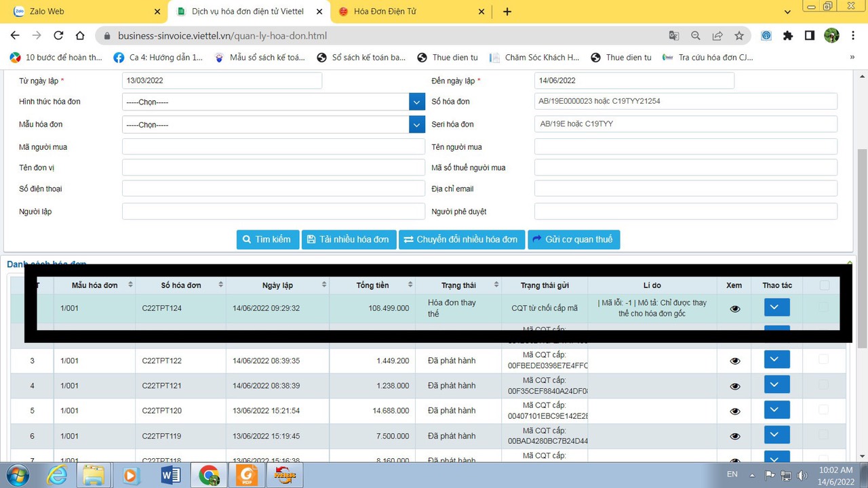
Task: Check the box in row C22TPT121
Action: pyautogui.click(x=823, y=384)
